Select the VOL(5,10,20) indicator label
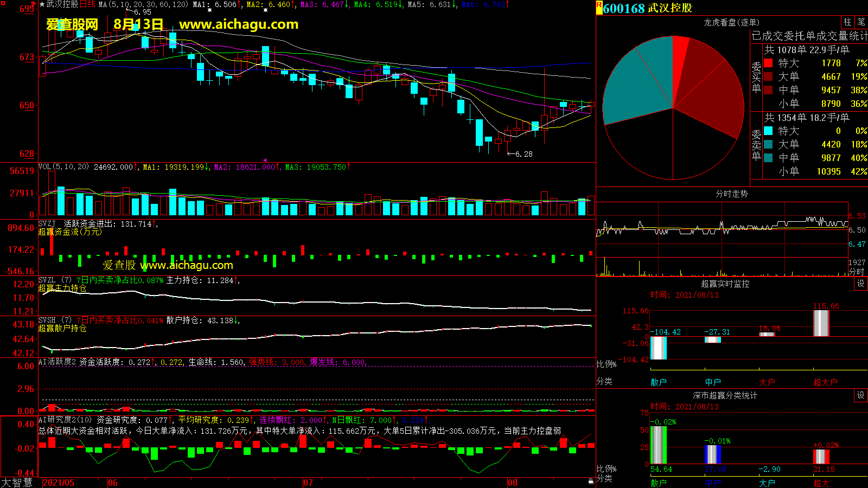 click(63, 167)
